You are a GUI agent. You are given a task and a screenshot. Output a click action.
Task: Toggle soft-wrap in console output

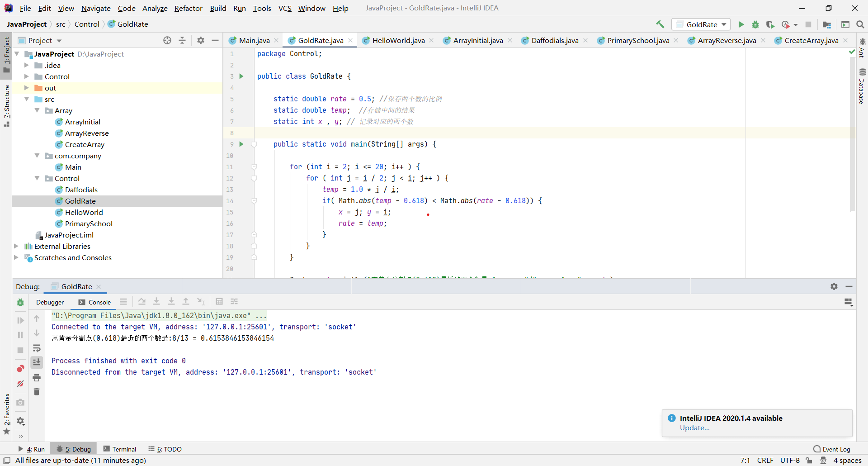tap(37, 348)
